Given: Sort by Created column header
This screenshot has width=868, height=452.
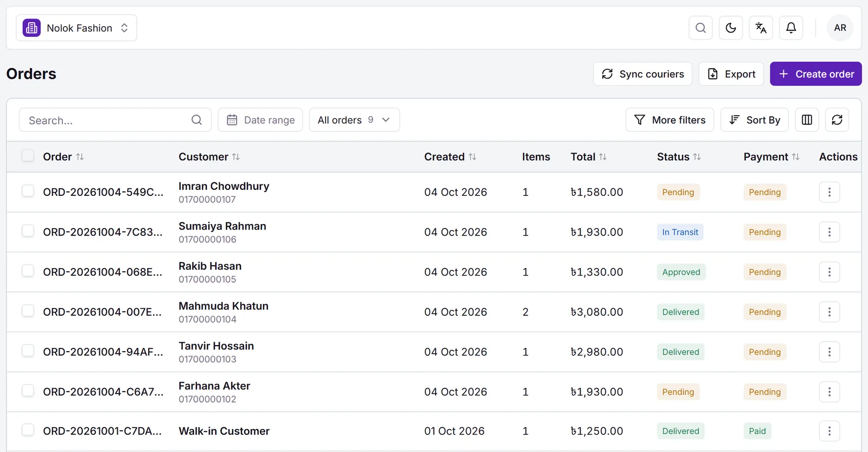Looking at the screenshot, I should coord(450,157).
